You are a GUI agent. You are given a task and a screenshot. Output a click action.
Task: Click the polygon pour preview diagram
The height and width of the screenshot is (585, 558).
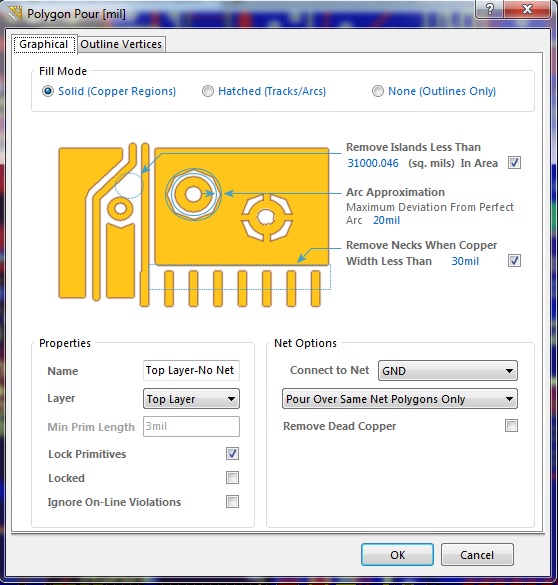pyautogui.click(x=194, y=225)
